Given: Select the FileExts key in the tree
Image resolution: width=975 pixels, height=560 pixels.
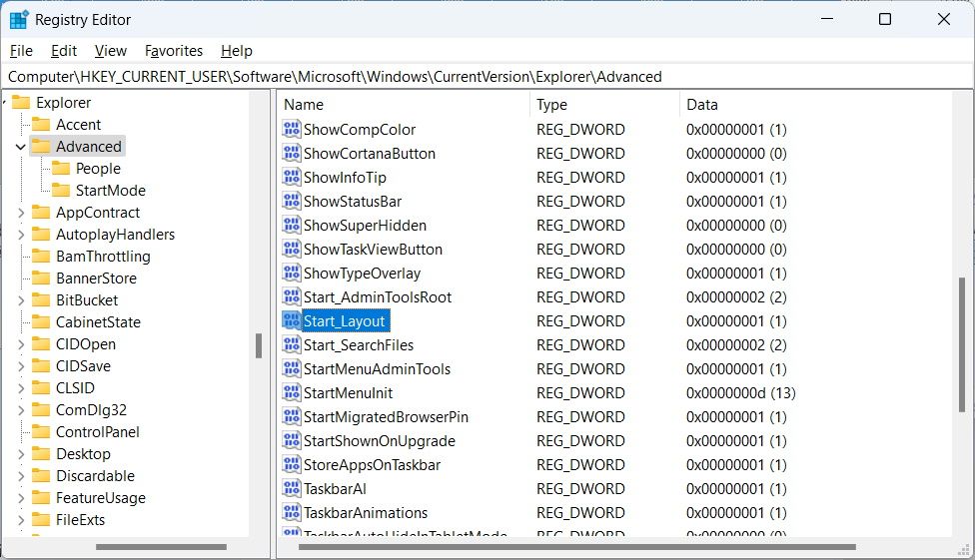Looking at the screenshot, I should pos(80,520).
